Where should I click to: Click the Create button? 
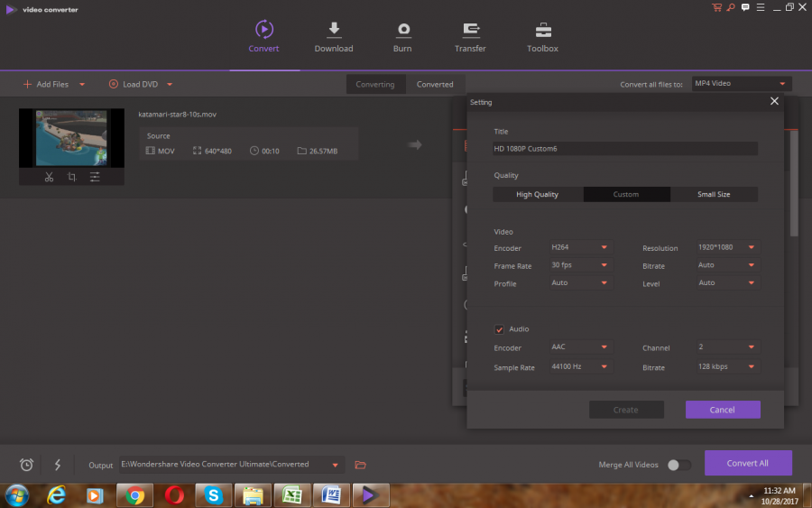click(x=626, y=410)
